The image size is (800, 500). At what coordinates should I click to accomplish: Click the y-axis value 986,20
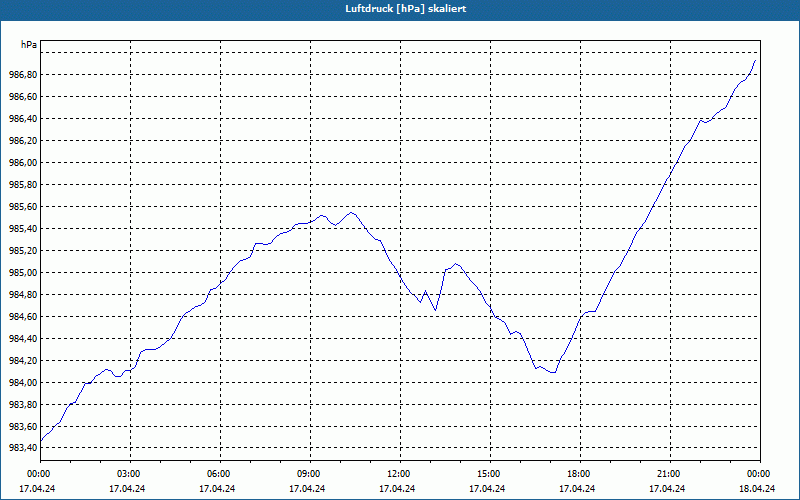point(23,141)
